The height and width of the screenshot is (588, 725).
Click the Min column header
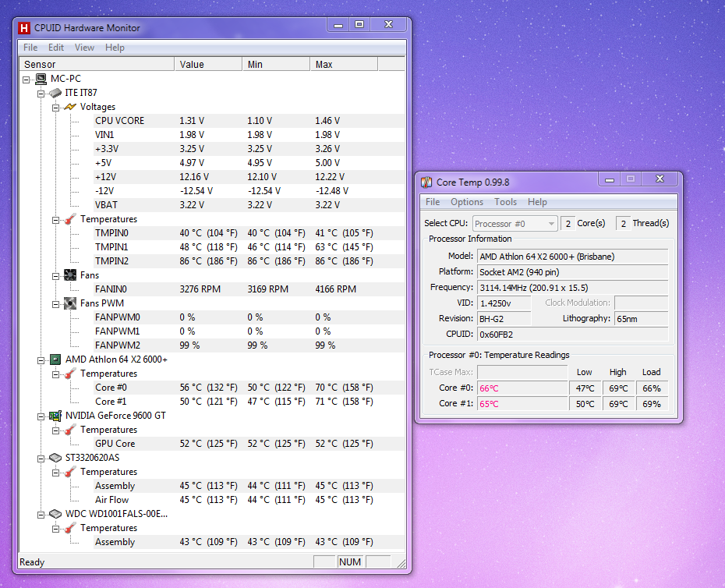click(x=276, y=64)
